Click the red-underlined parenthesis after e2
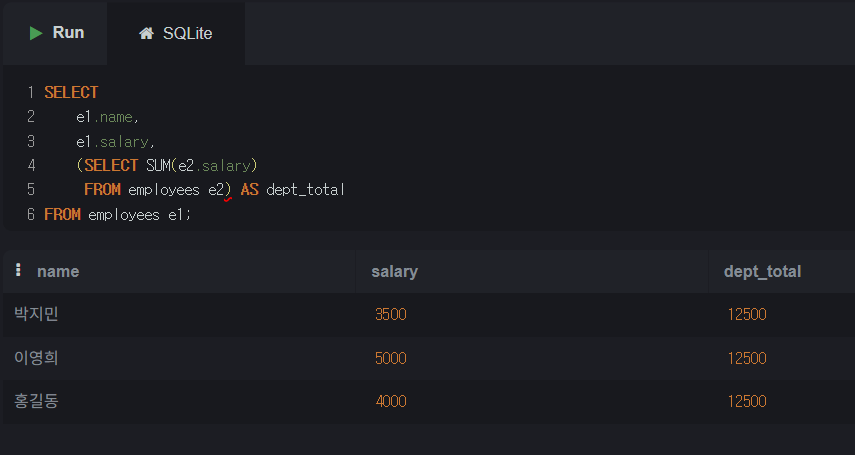 pos(228,190)
